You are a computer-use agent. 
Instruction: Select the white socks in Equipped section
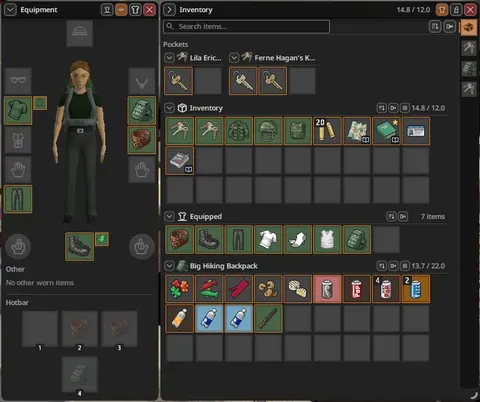298,239
